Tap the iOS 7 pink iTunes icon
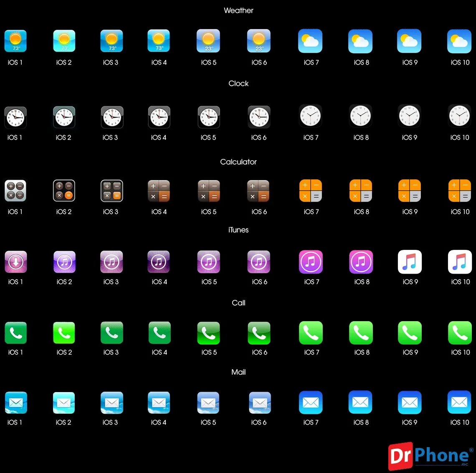The height and width of the screenshot is (473, 476). (x=311, y=262)
